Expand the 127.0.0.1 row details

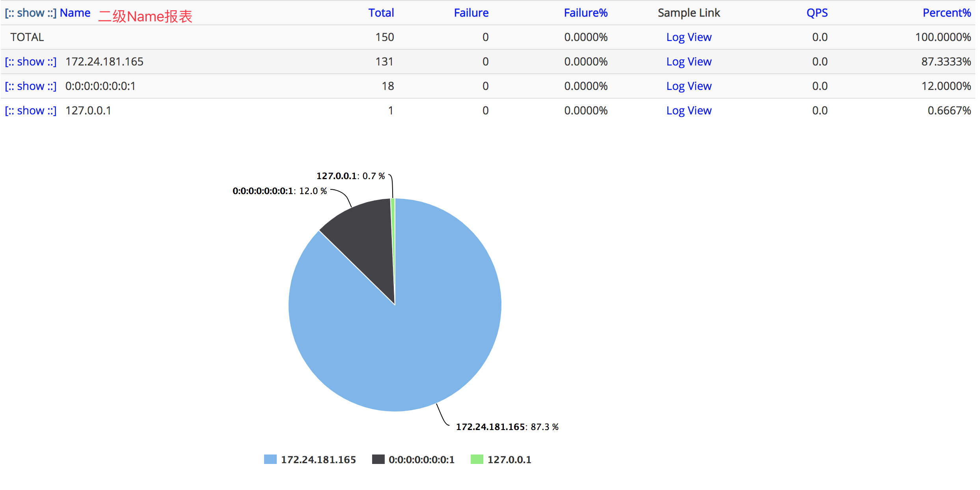pos(30,110)
